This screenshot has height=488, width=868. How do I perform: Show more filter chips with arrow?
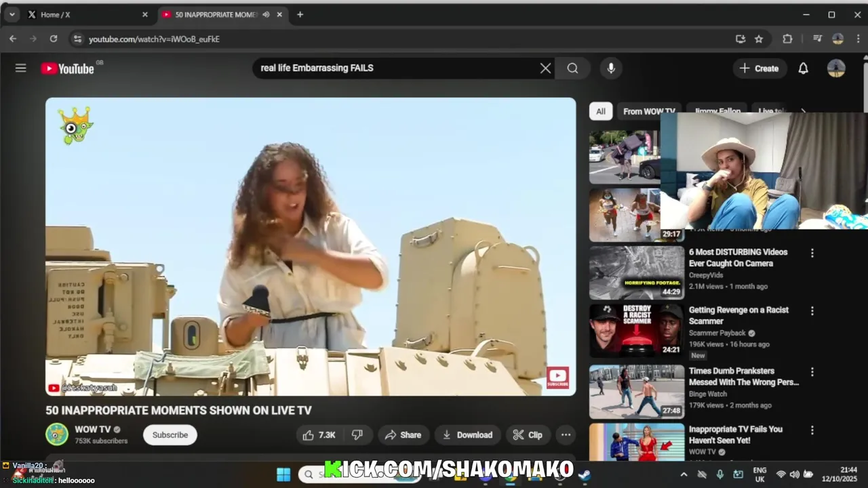pyautogui.click(x=803, y=111)
